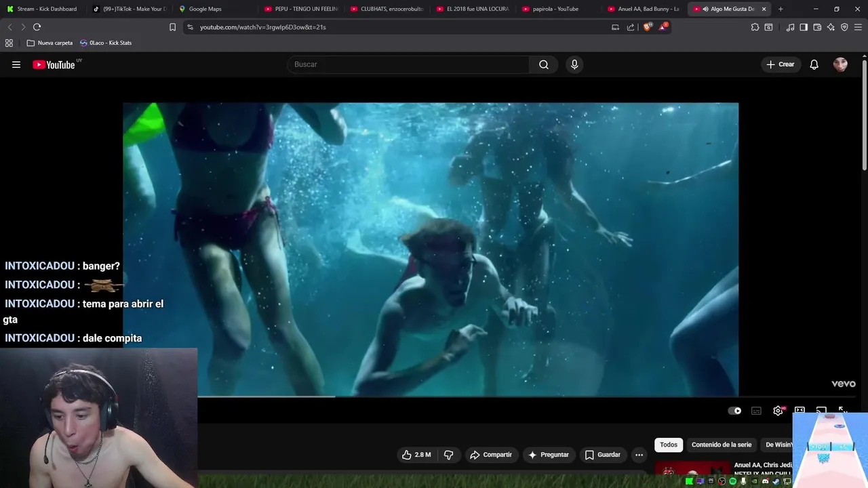
Task: Switch the player to theater mode
Action: [800, 411]
